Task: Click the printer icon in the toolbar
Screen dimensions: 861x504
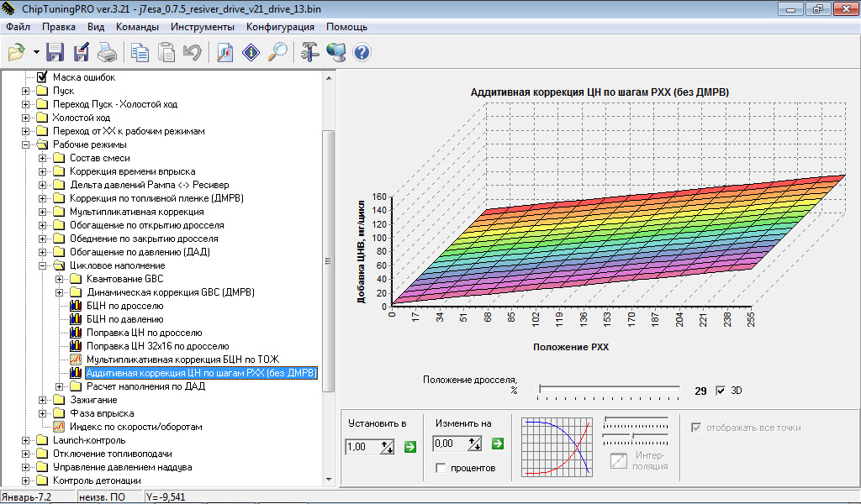Action: pyautogui.click(x=107, y=53)
